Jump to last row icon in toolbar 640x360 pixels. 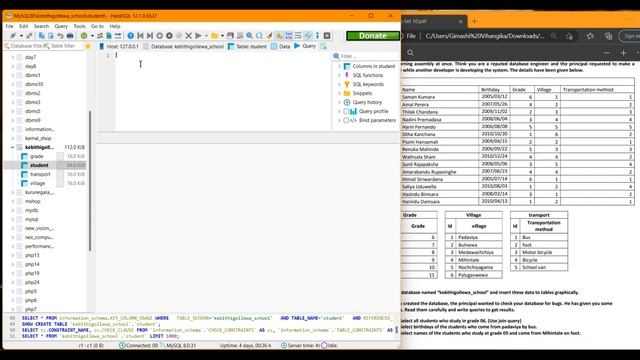tap(150, 36)
